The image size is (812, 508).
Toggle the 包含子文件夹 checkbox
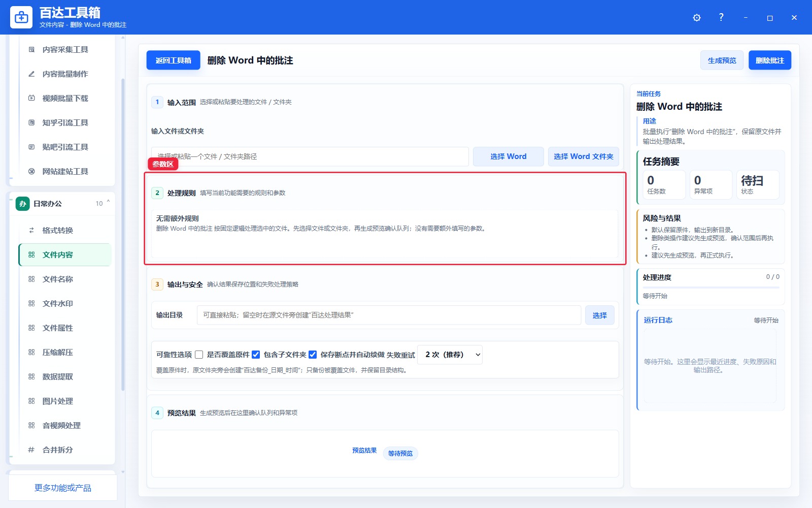(x=256, y=355)
